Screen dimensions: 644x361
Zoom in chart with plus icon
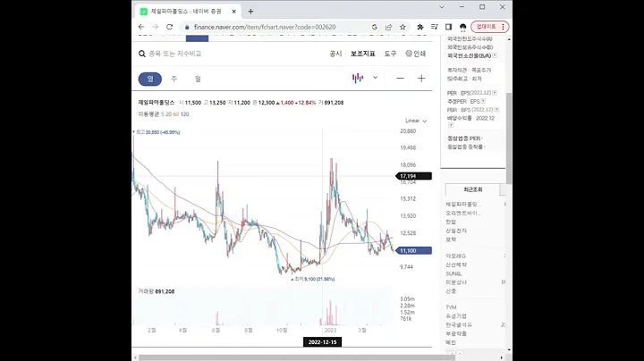(421, 79)
